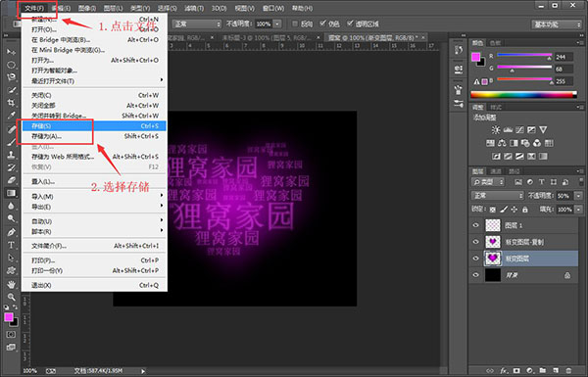
Task: Select the Elliptical Marquee tool
Action: tap(11, 65)
